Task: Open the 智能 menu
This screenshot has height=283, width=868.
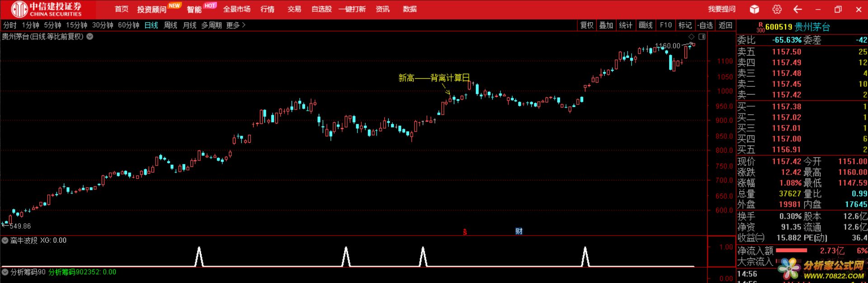Action: pyautogui.click(x=194, y=9)
